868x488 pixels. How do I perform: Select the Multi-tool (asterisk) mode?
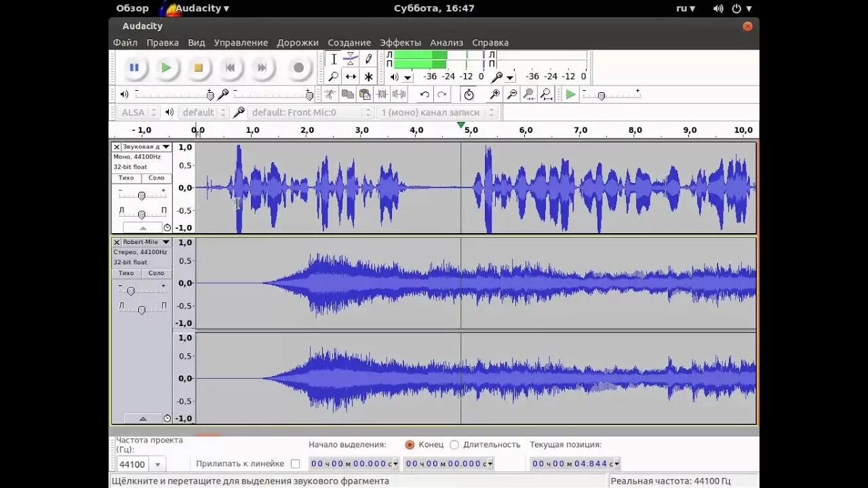368,77
